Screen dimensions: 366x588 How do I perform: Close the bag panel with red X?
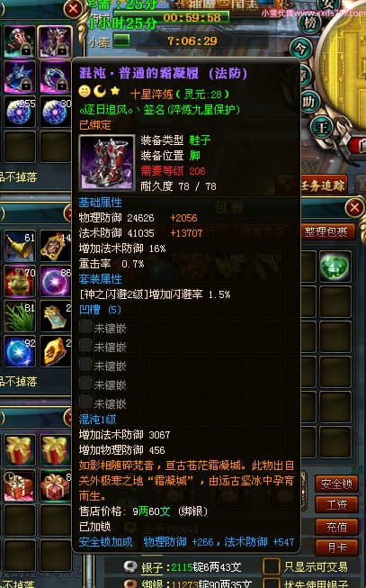(x=354, y=208)
